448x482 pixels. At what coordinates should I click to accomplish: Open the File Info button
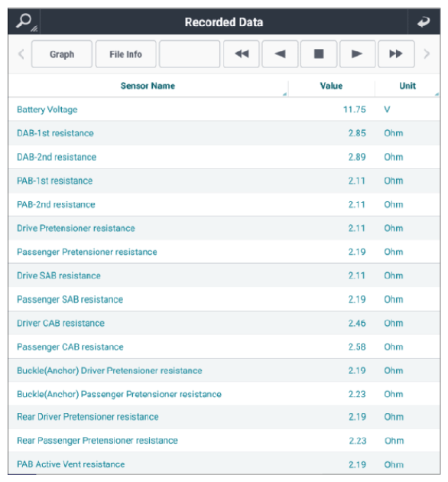coord(125,54)
